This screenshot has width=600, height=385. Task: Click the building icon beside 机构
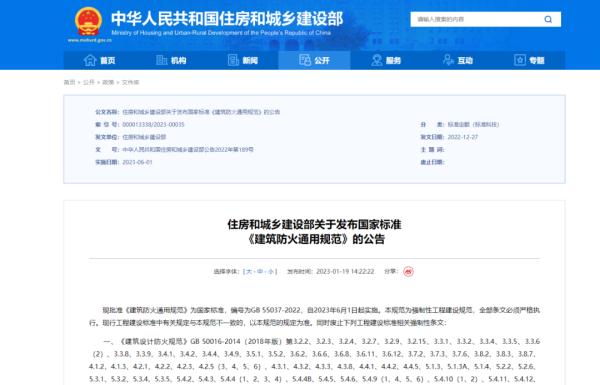(161, 60)
